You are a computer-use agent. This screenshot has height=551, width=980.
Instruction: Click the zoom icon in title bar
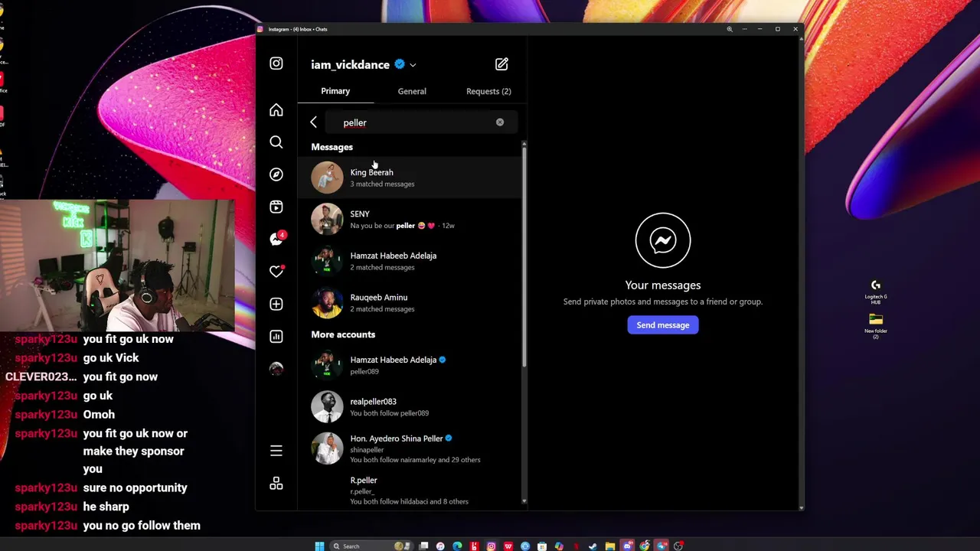[730, 29]
